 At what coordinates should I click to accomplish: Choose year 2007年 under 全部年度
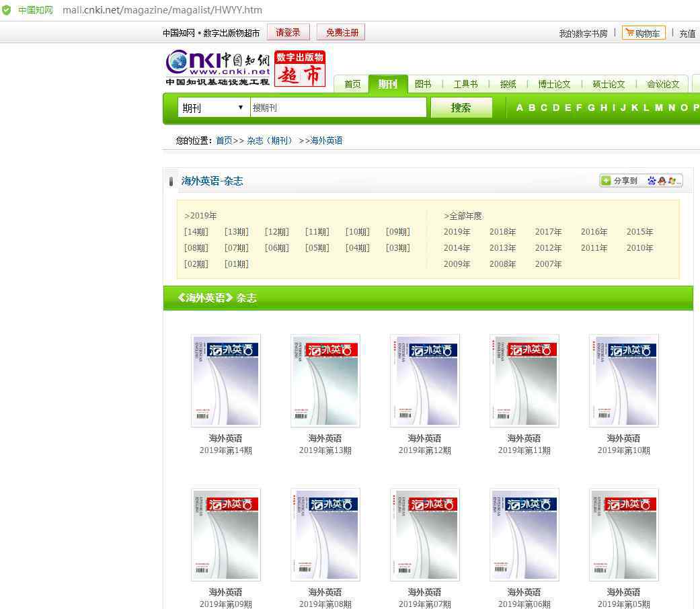pos(548,263)
